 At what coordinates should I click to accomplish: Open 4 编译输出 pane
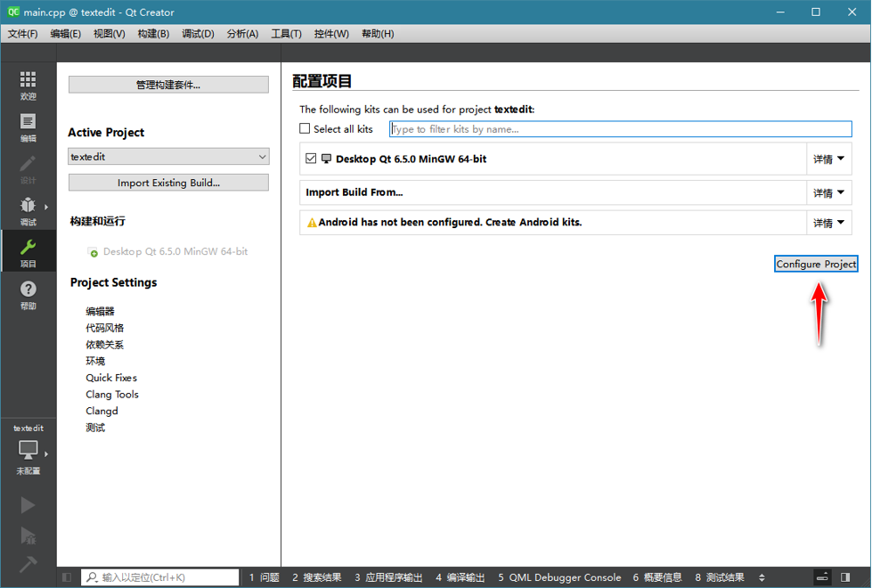[460, 577]
